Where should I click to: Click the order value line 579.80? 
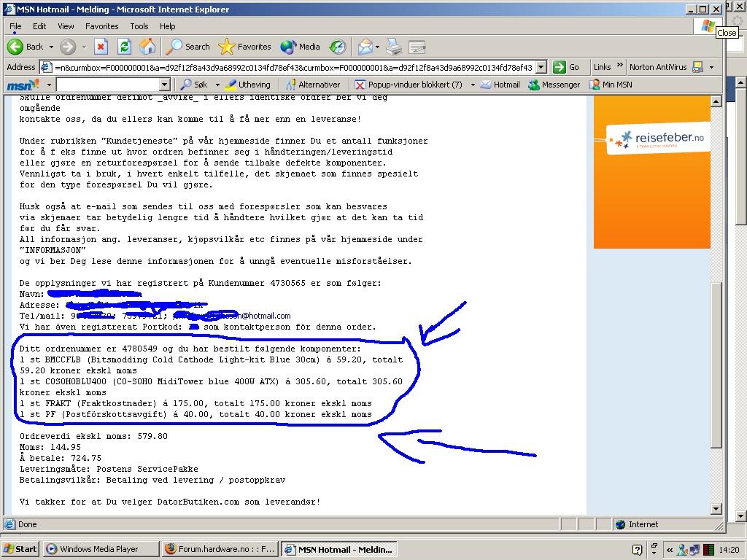pyautogui.click(x=93, y=436)
